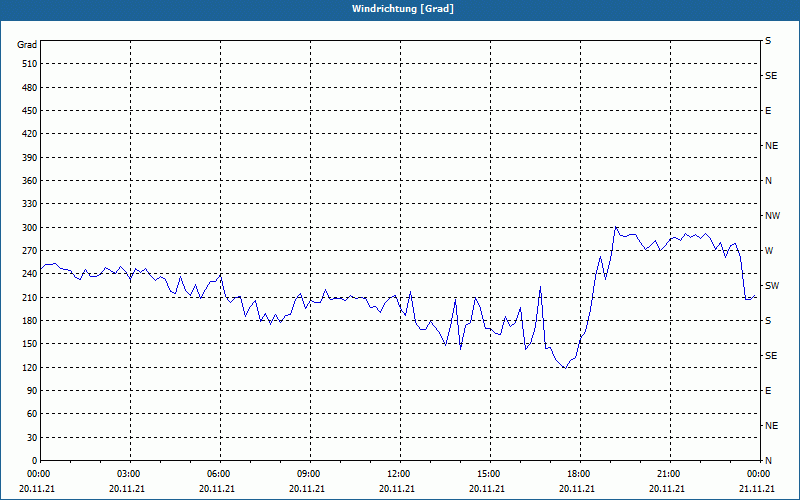Viewport: 800px width, 500px height.
Task: Select the N compass label aligned with 360
Action: (x=768, y=181)
